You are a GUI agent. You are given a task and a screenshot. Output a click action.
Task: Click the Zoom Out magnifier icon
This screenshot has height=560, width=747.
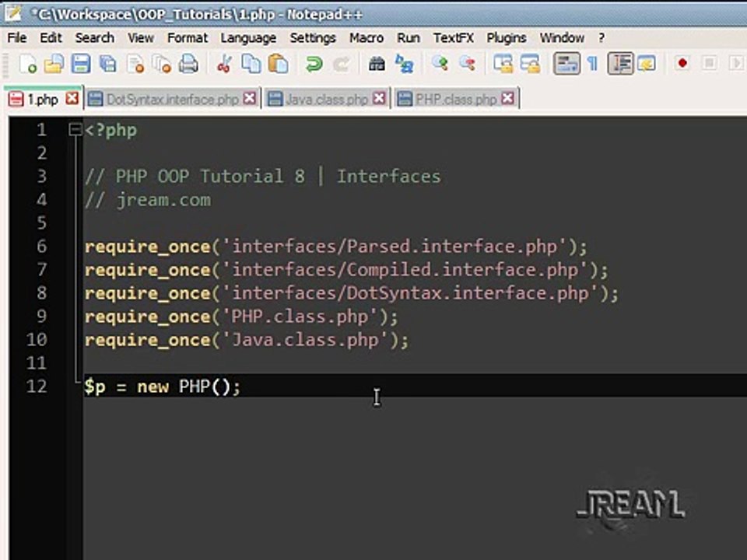click(x=467, y=63)
